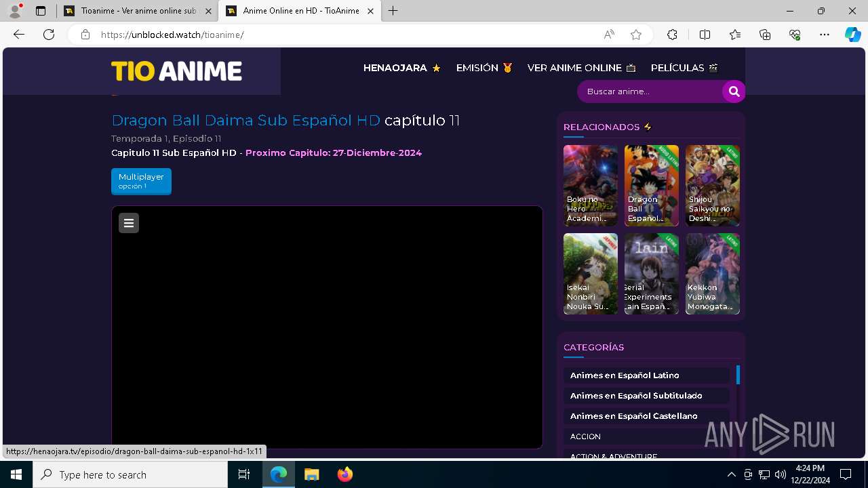This screenshot has height=488, width=868.
Task: Select Animes en Español Subtitulado category
Action: (646, 396)
